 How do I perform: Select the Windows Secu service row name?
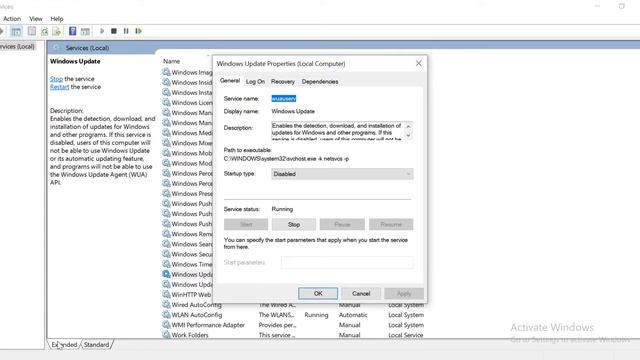192,254
